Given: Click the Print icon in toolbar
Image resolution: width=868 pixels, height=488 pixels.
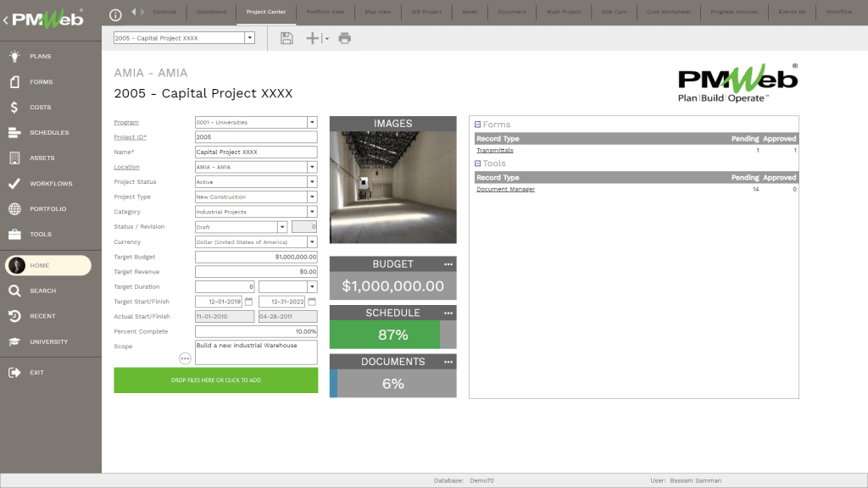Looking at the screenshot, I should tap(345, 38).
